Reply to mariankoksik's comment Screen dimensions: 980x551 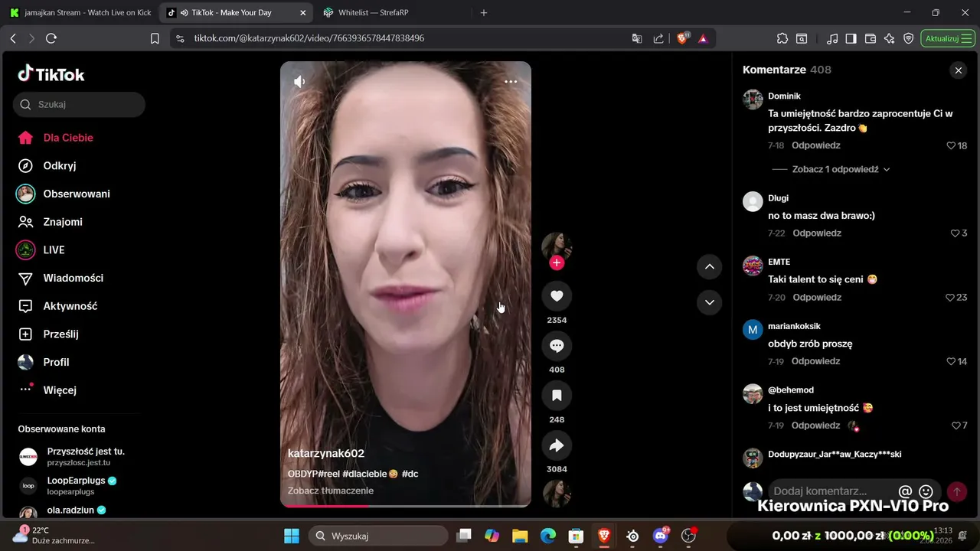[x=816, y=361]
